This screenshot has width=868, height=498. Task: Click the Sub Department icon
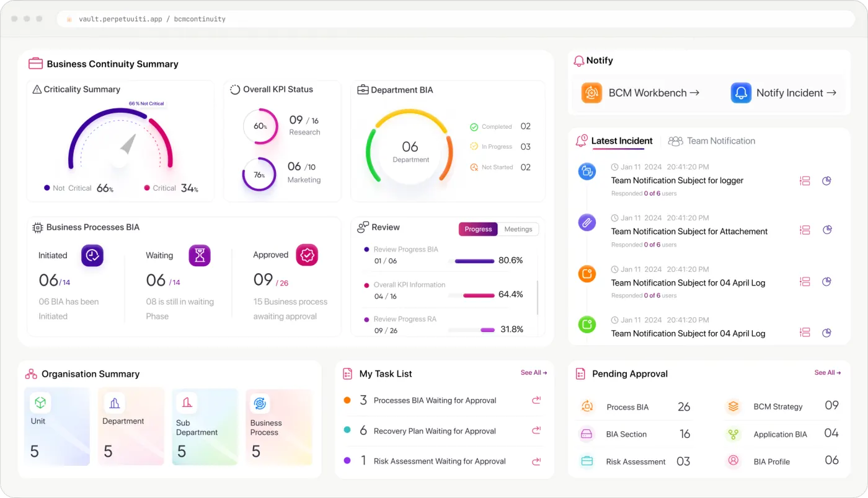pyautogui.click(x=187, y=403)
